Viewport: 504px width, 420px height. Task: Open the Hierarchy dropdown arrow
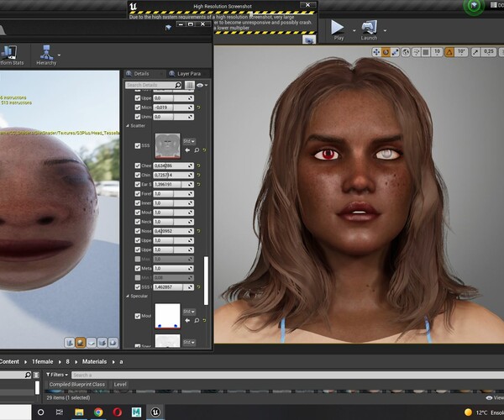[59, 55]
